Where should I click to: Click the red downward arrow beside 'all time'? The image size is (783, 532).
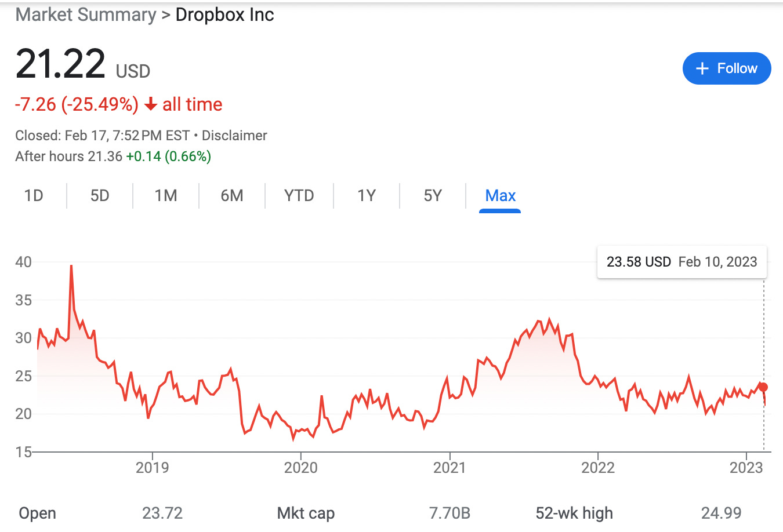(x=150, y=104)
